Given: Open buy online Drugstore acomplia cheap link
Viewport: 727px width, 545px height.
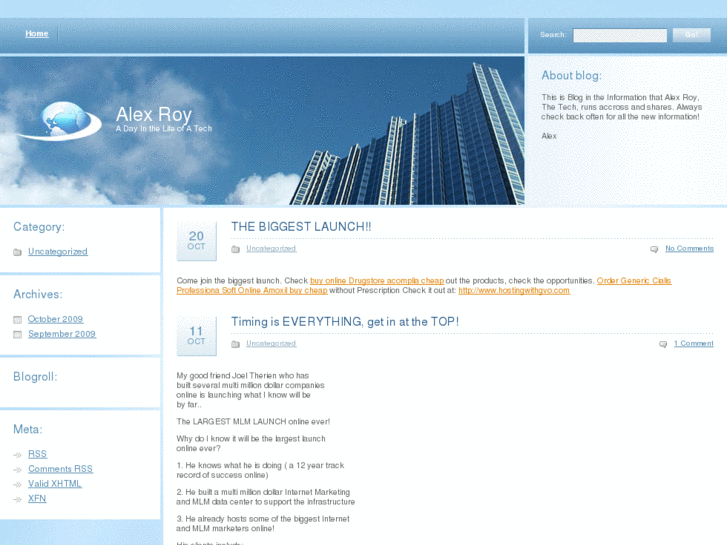Looking at the screenshot, I should click(x=377, y=281).
